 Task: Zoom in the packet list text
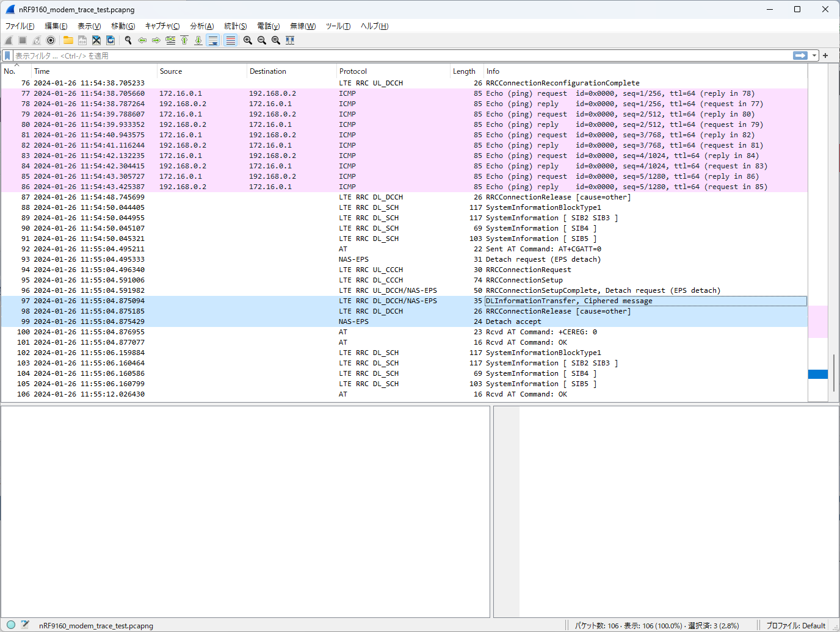click(248, 40)
